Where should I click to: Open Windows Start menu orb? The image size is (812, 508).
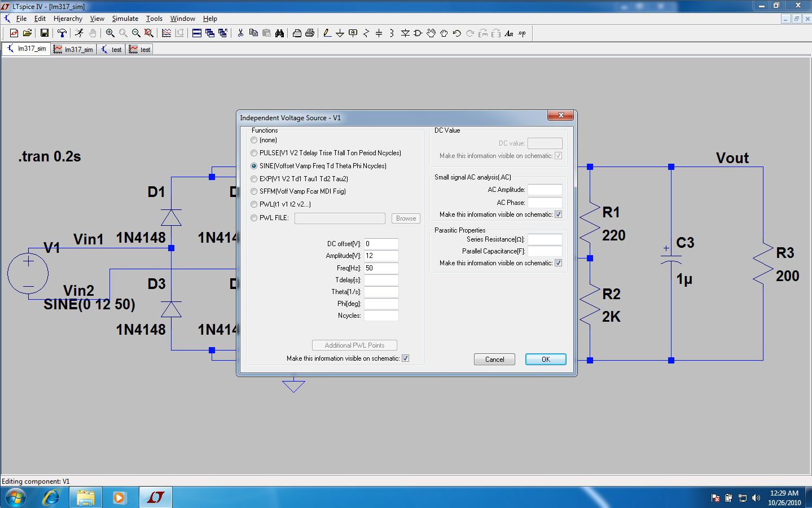pos(16,498)
